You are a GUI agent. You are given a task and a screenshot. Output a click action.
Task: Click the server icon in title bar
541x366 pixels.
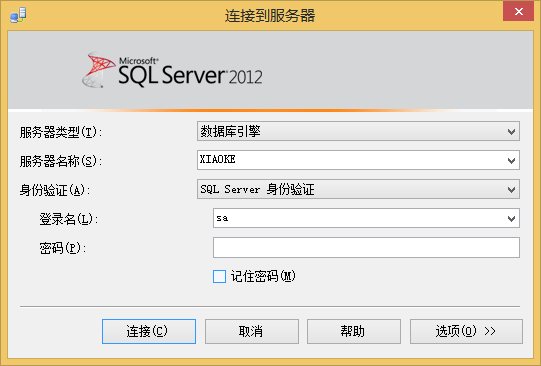(18, 16)
